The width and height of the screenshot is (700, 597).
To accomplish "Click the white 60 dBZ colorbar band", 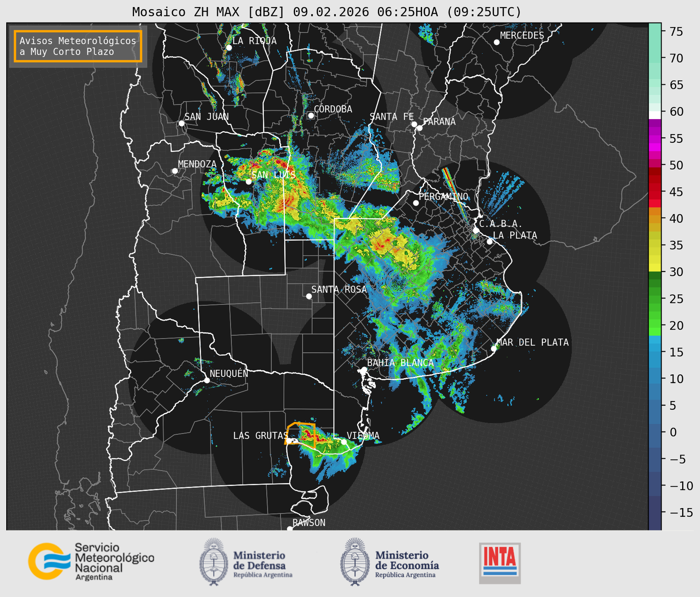I will point(655,115).
